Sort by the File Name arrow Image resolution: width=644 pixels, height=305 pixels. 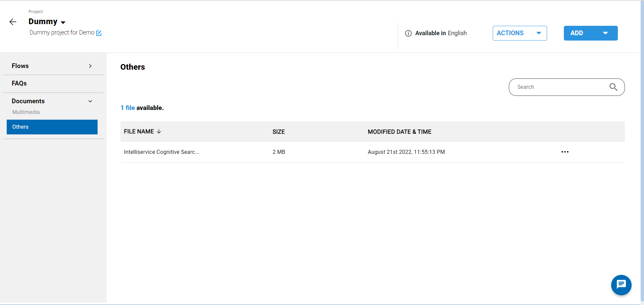point(159,131)
